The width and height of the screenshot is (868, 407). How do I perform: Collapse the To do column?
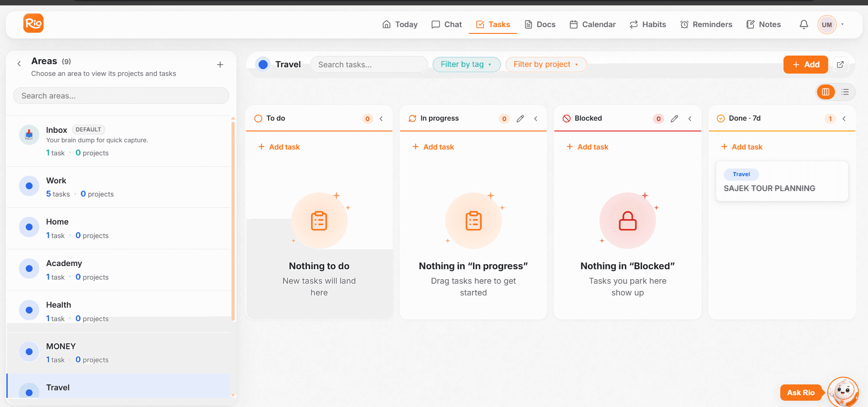pyautogui.click(x=382, y=118)
